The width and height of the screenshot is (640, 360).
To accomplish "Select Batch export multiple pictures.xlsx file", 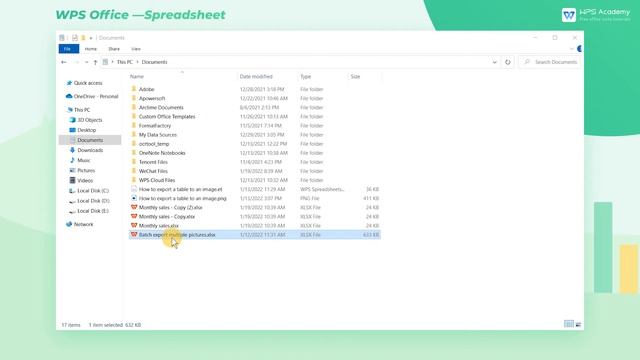I will pos(255,235).
